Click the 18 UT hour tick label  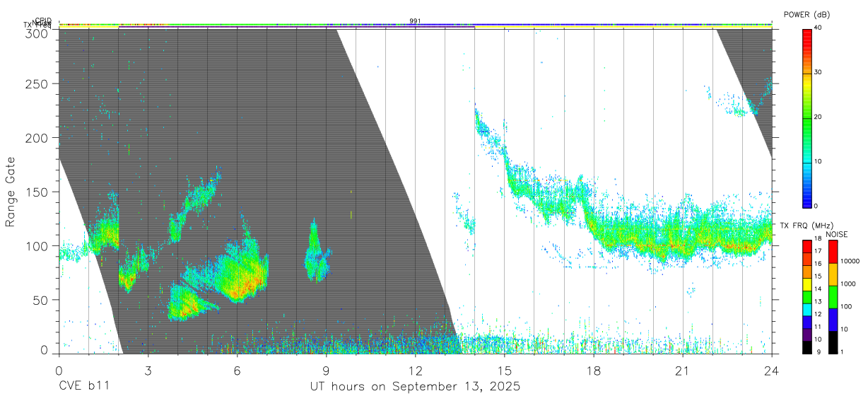pyautogui.click(x=594, y=371)
